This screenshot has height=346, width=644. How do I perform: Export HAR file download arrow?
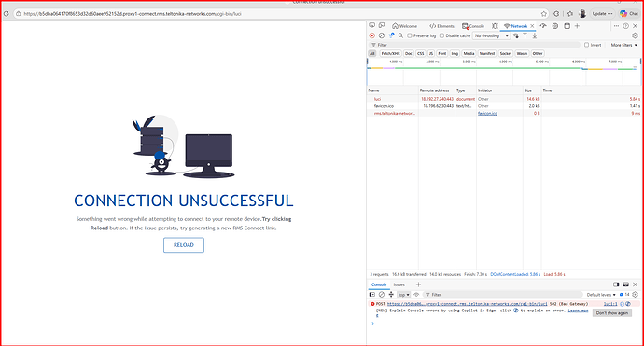click(535, 35)
